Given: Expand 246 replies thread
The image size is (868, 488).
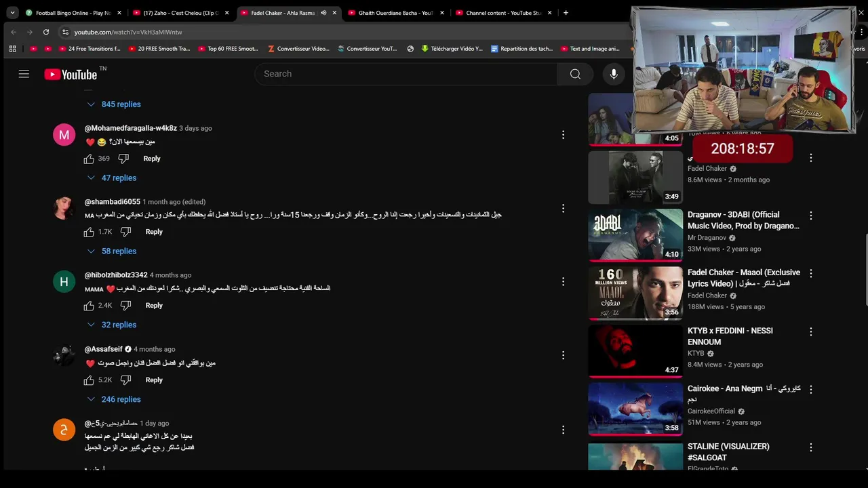Looking at the screenshot, I should pos(113,400).
